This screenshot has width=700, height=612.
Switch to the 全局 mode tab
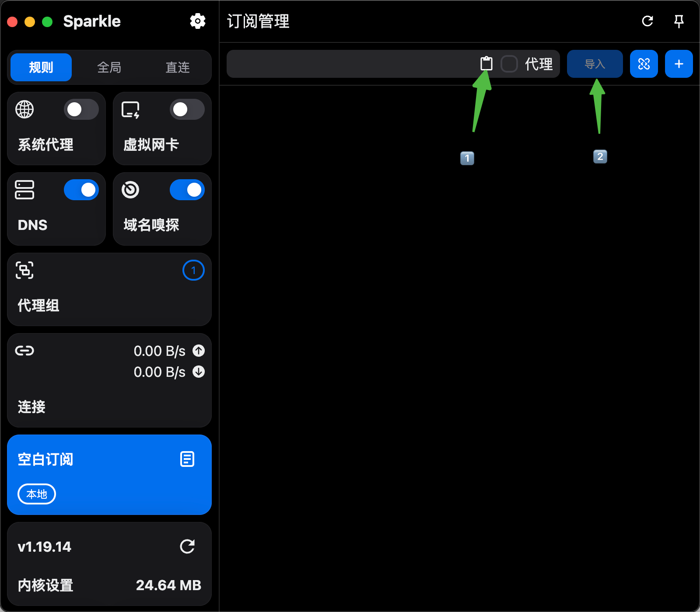coord(109,67)
